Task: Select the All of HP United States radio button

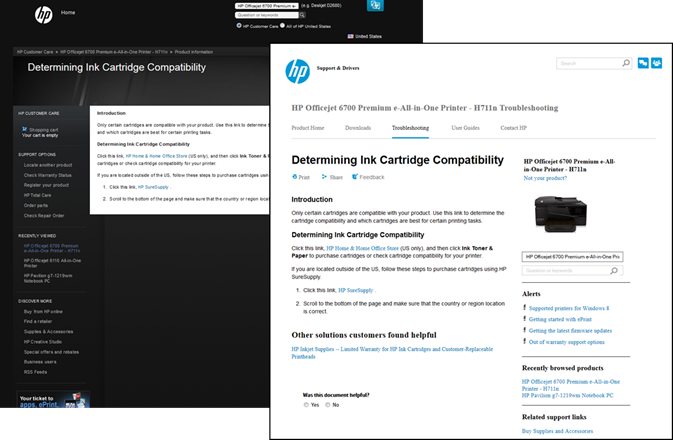Action: 282,25
